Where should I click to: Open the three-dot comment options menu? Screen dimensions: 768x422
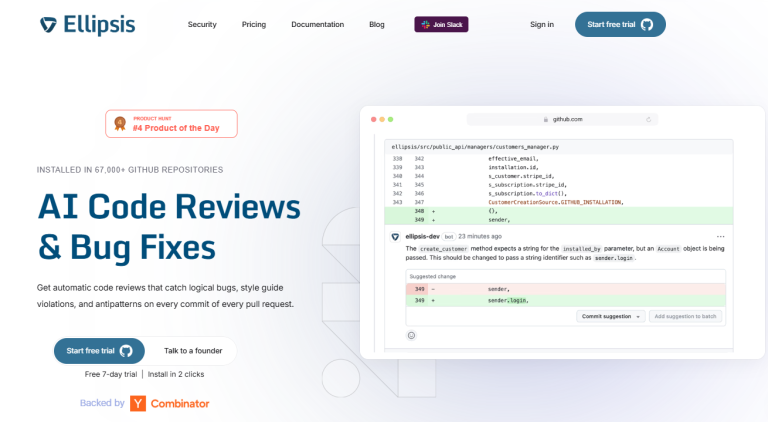720,236
